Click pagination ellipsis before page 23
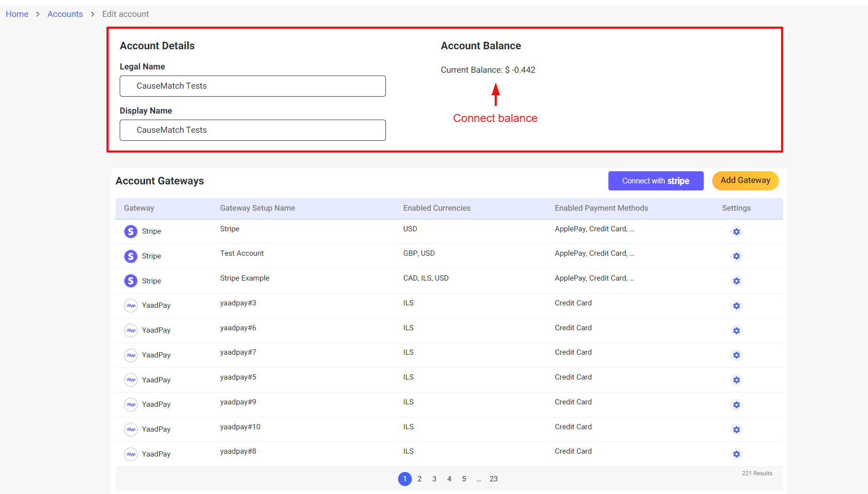868x494 pixels. click(479, 479)
